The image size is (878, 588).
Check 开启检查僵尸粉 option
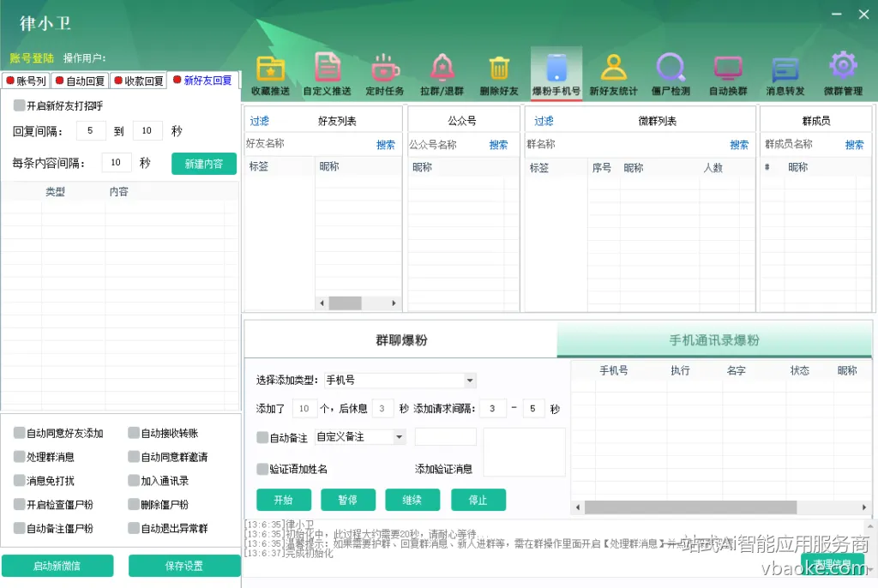[x=20, y=505]
